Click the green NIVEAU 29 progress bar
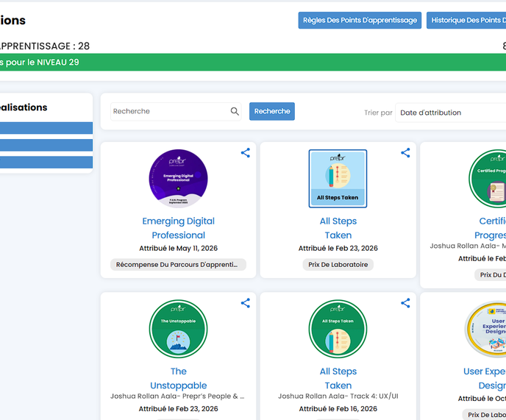506x420 pixels. [253, 63]
